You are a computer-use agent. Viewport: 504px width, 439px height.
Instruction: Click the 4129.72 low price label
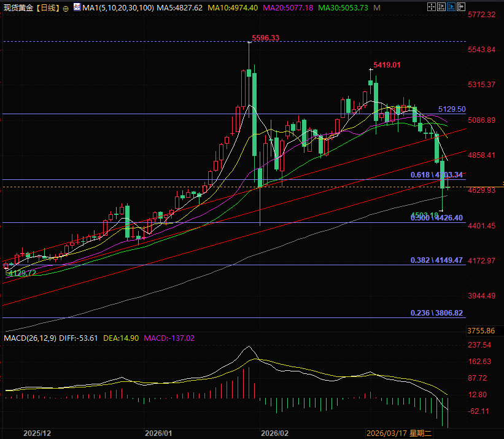pyautogui.click(x=22, y=273)
